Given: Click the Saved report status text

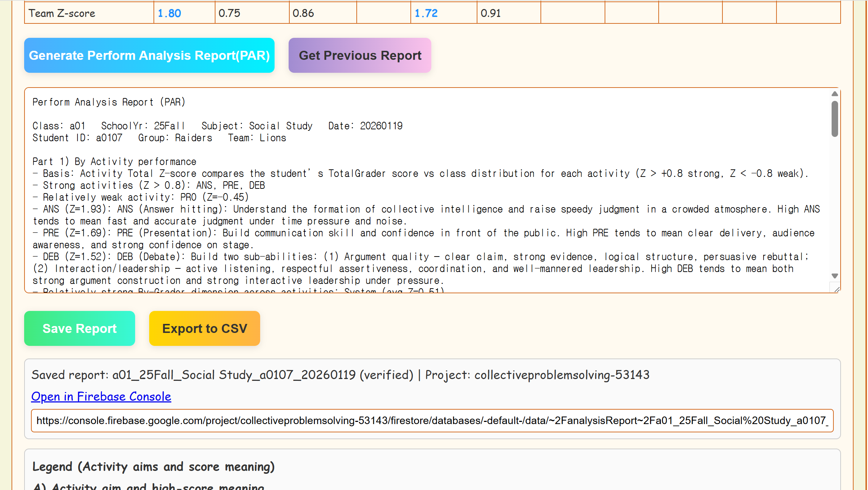Looking at the screenshot, I should pyautogui.click(x=340, y=375).
